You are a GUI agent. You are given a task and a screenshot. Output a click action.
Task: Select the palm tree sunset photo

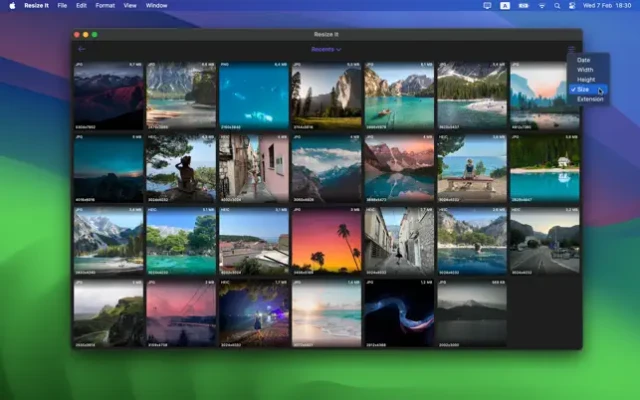tap(326, 244)
